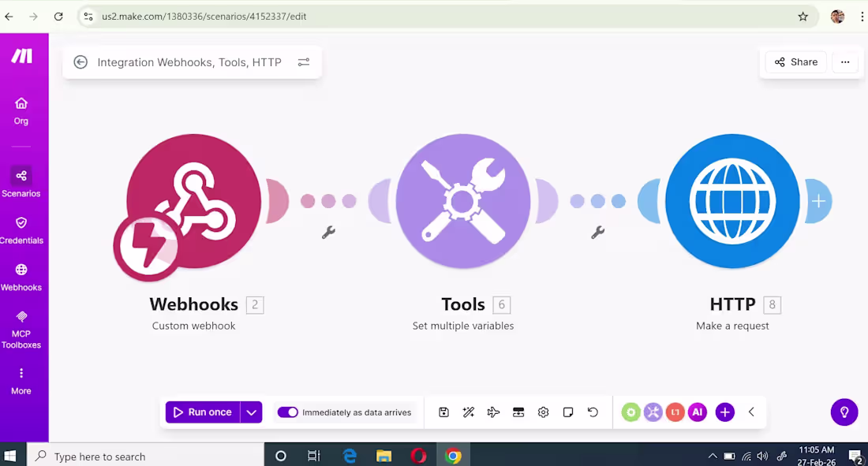
Task: Edit the scenario title Integration Webhooks, Tools, HTTP
Action: (189, 62)
